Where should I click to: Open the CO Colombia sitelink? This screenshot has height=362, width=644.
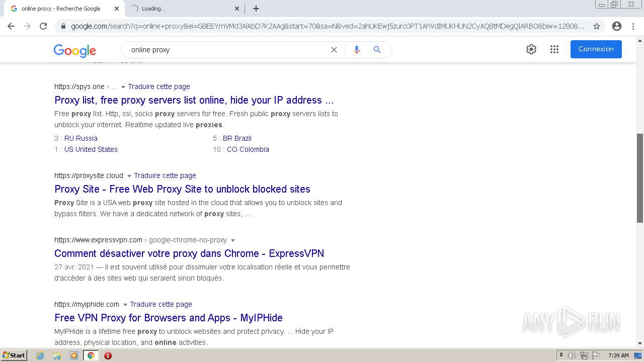248,149
